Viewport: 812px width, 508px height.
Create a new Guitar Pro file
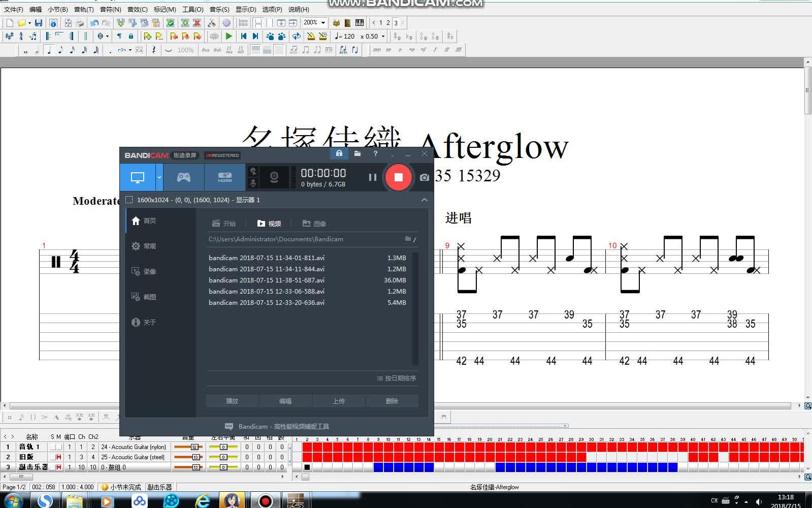[x=10, y=23]
